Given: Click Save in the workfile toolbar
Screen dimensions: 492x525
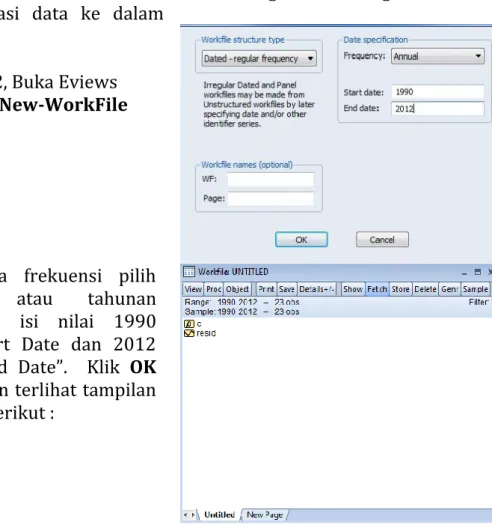Looking at the screenshot, I should [x=287, y=289].
